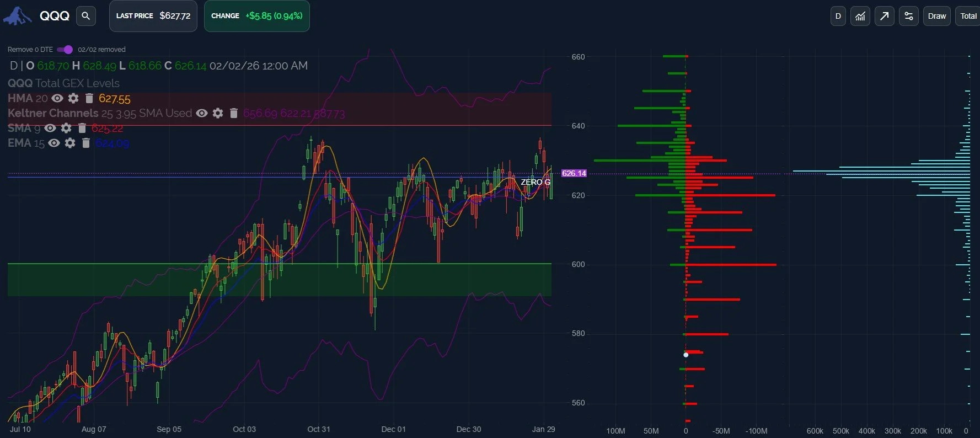Click the QQQ ticker symbol
980x438 pixels.
click(x=55, y=16)
